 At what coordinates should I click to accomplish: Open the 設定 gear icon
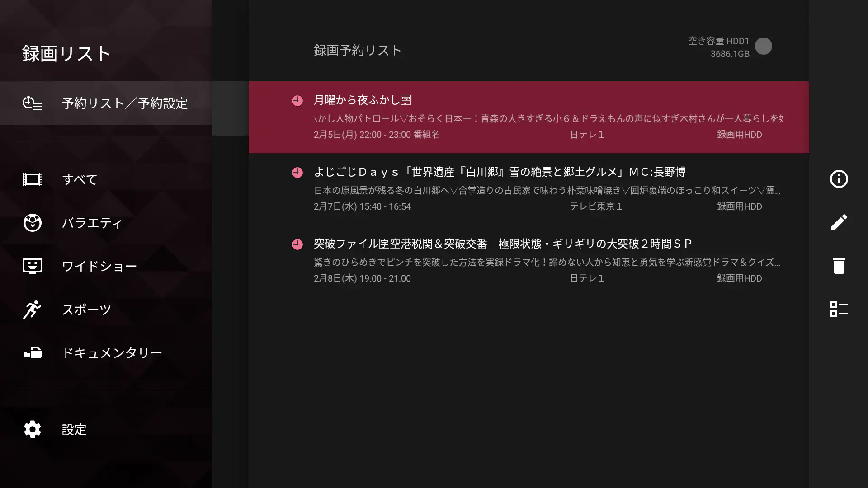32,429
